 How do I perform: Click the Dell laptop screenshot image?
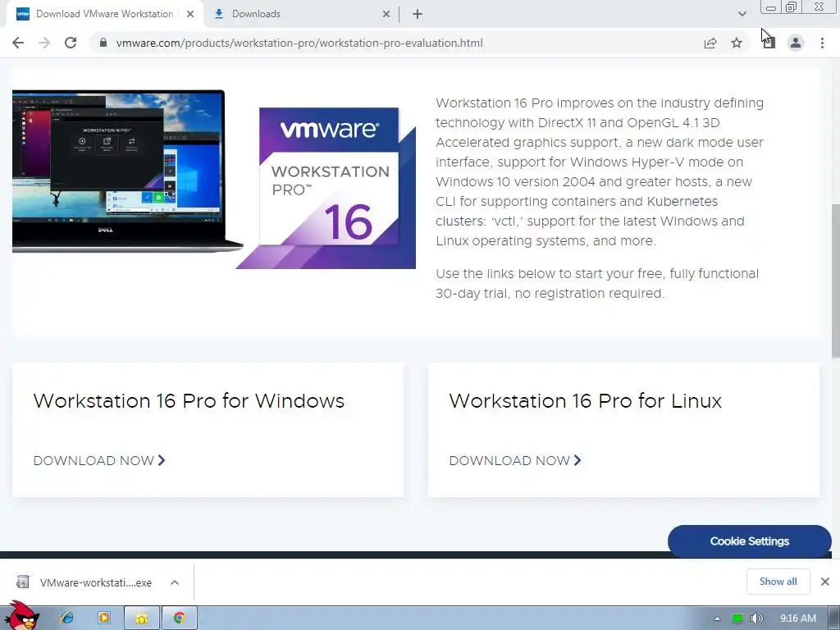click(x=126, y=171)
